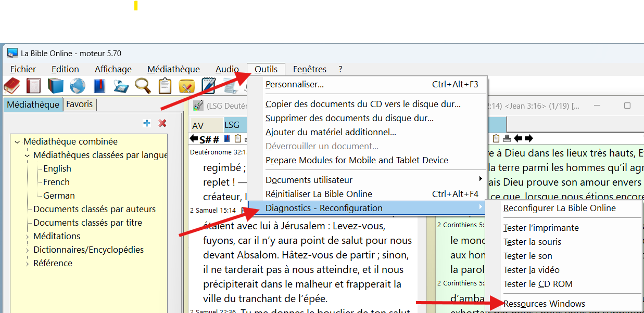Click the red Bible icon in toolbar
This screenshot has width=644, height=313.
pyautogui.click(x=12, y=86)
